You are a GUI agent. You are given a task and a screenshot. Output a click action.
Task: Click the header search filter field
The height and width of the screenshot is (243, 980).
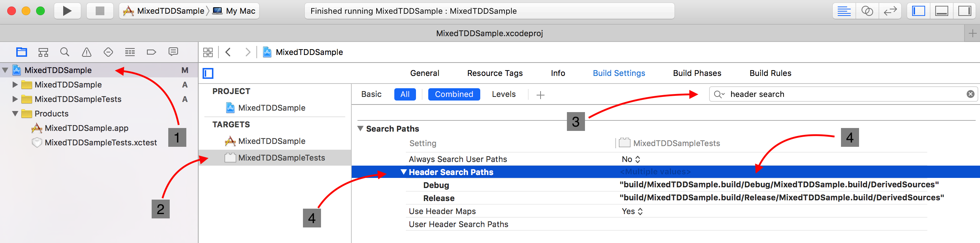(x=845, y=94)
